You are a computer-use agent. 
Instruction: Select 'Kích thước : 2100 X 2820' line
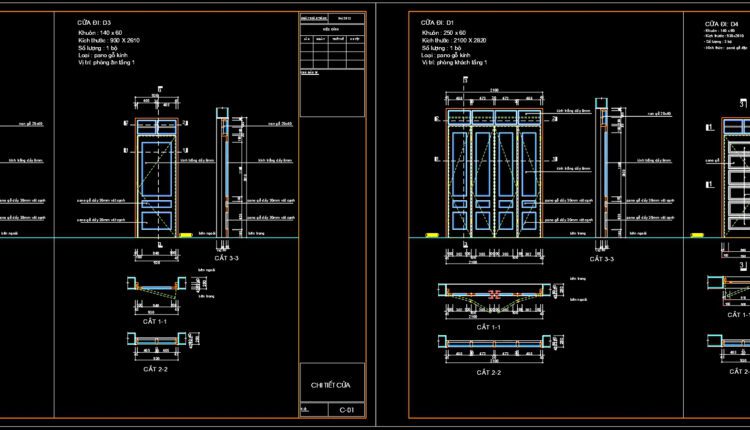coord(454,40)
